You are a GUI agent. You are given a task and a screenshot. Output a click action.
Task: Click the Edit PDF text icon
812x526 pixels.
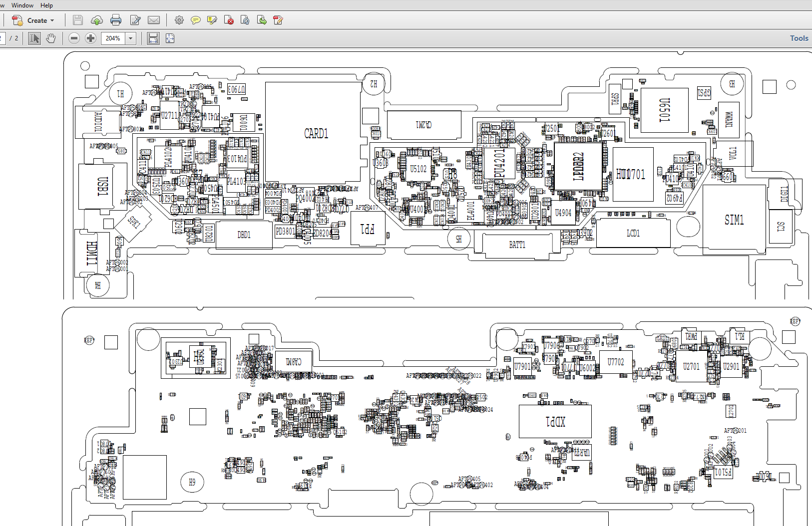point(278,20)
